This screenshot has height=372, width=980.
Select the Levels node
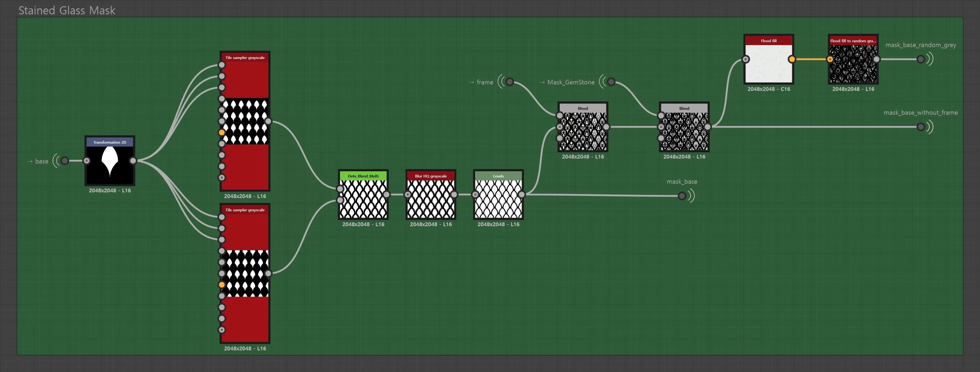(x=498, y=194)
